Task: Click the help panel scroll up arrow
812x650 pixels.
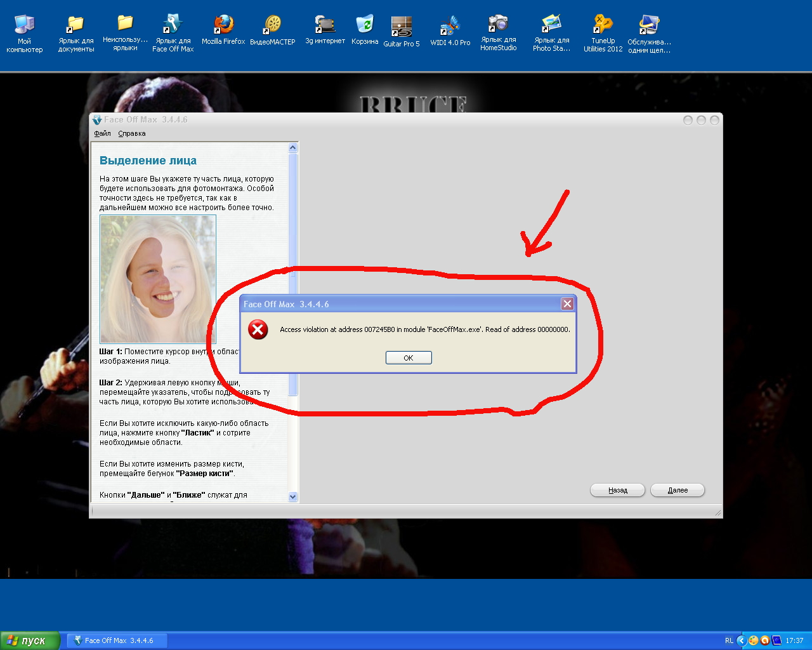Action: pos(293,147)
